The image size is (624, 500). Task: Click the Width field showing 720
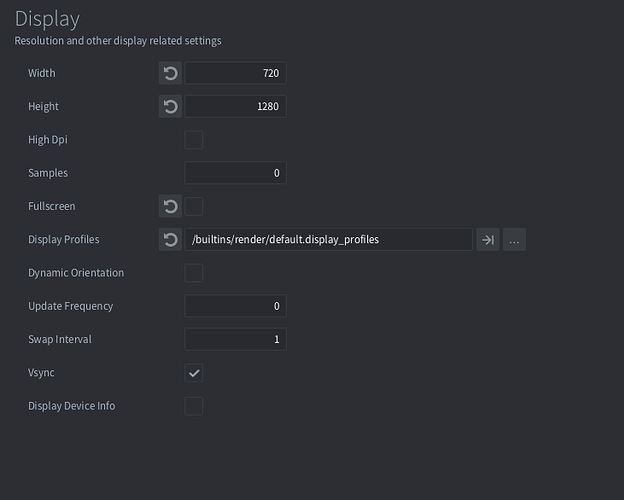(x=236, y=73)
